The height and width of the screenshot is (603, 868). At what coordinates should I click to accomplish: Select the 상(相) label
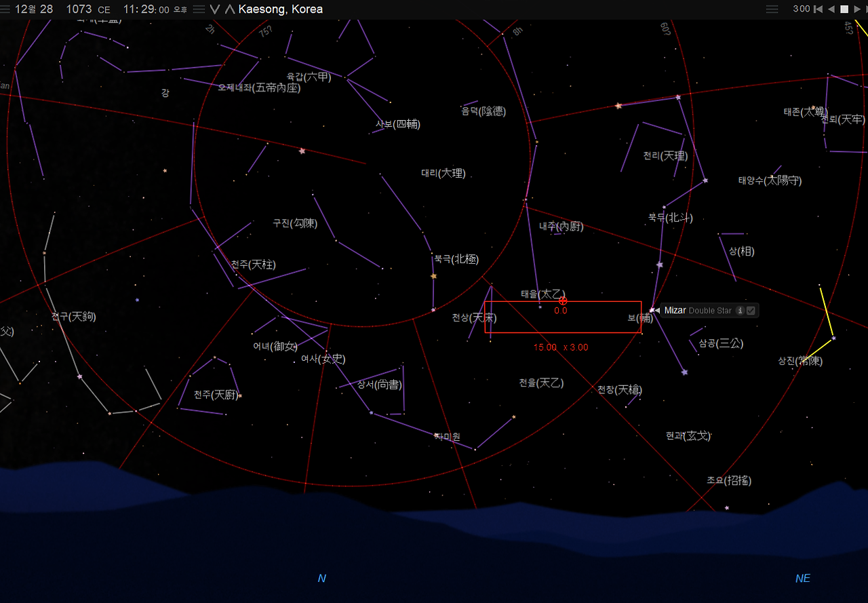pos(742,251)
